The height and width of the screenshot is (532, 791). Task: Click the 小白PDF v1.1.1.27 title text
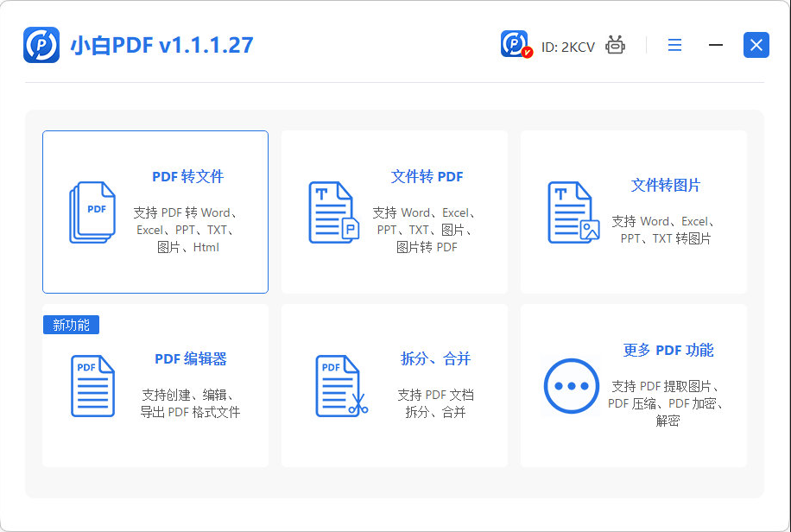tap(162, 45)
